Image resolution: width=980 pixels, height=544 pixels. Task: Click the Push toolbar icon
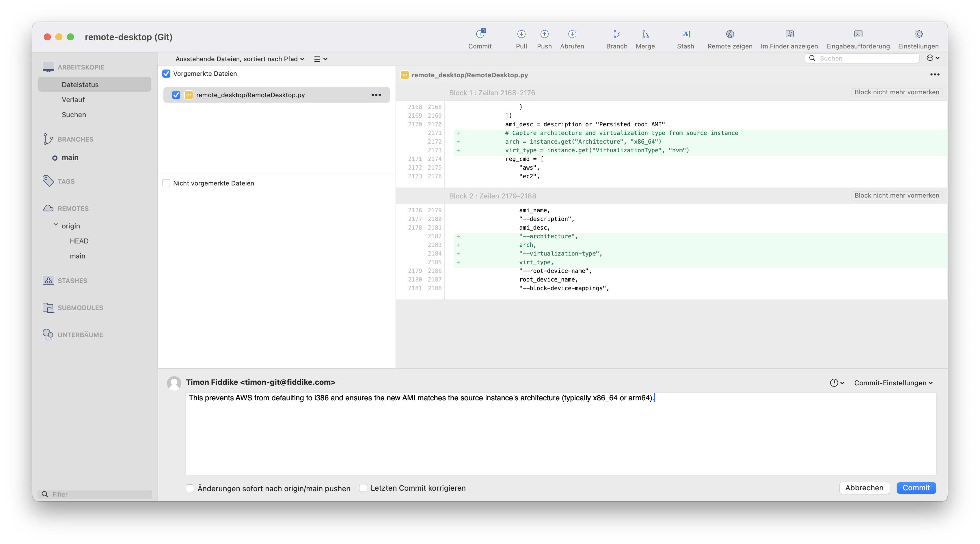[x=544, y=35]
